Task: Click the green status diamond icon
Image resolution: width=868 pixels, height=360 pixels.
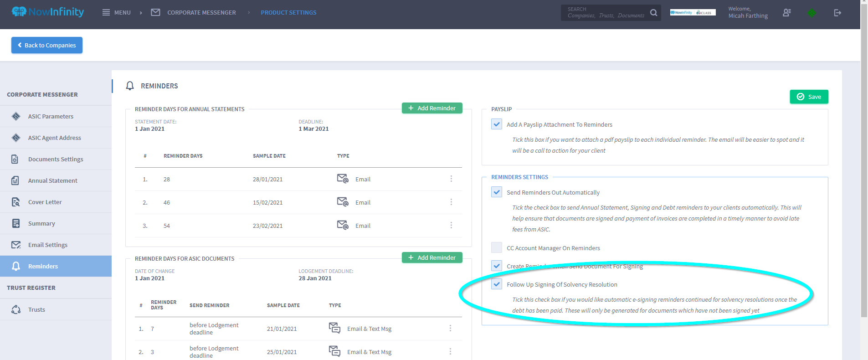Action: (x=812, y=13)
